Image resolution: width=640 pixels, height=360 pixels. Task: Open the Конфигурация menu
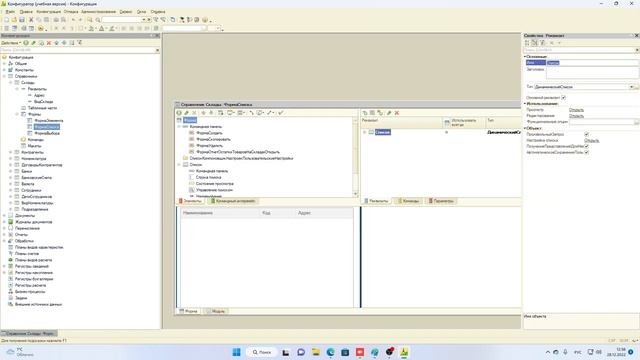point(49,12)
